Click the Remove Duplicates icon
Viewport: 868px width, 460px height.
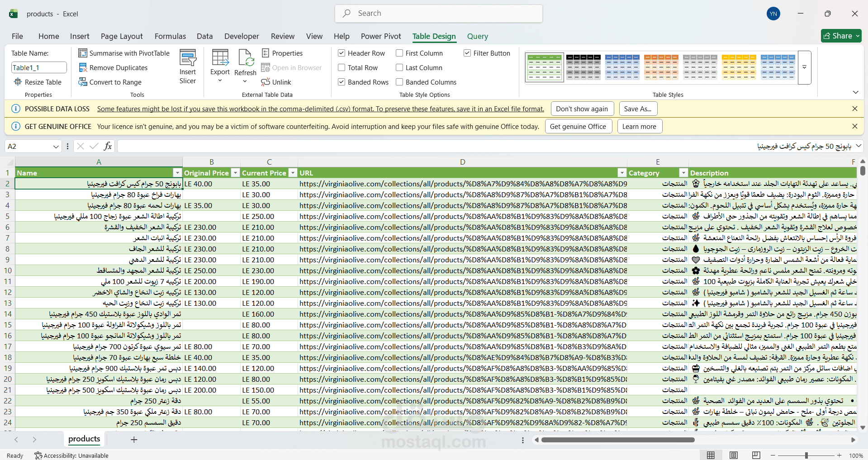point(83,68)
